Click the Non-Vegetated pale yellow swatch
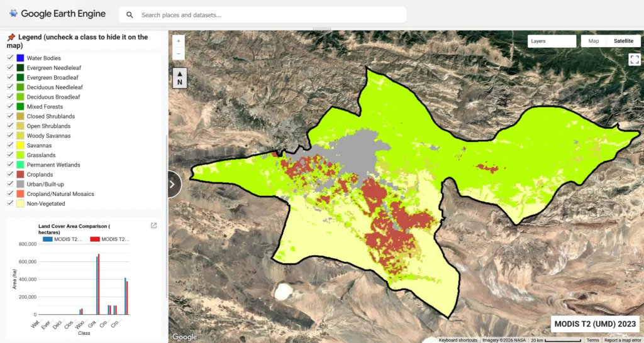Image resolution: width=644 pixels, height=343 pixels. click(x=20, y=204)
